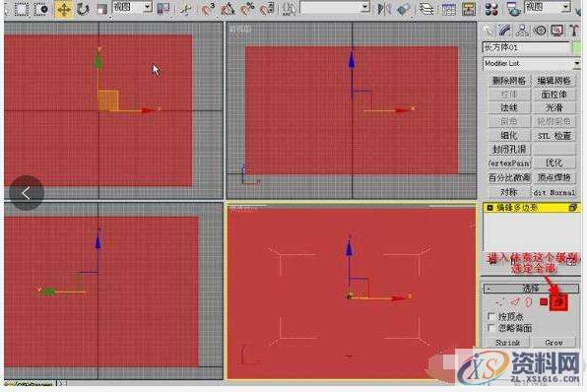Image resolution: width=587 pixels, height=392 pixels.
Task: Activate the Select and Scale tool
Action: [101, 9]
